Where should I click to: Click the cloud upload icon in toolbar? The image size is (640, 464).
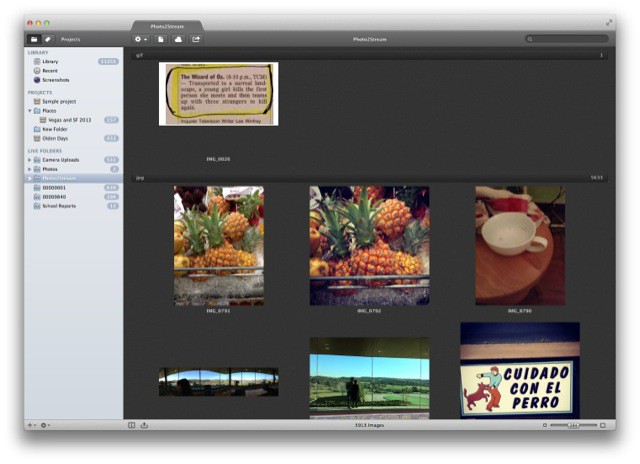tap(178, 39)
